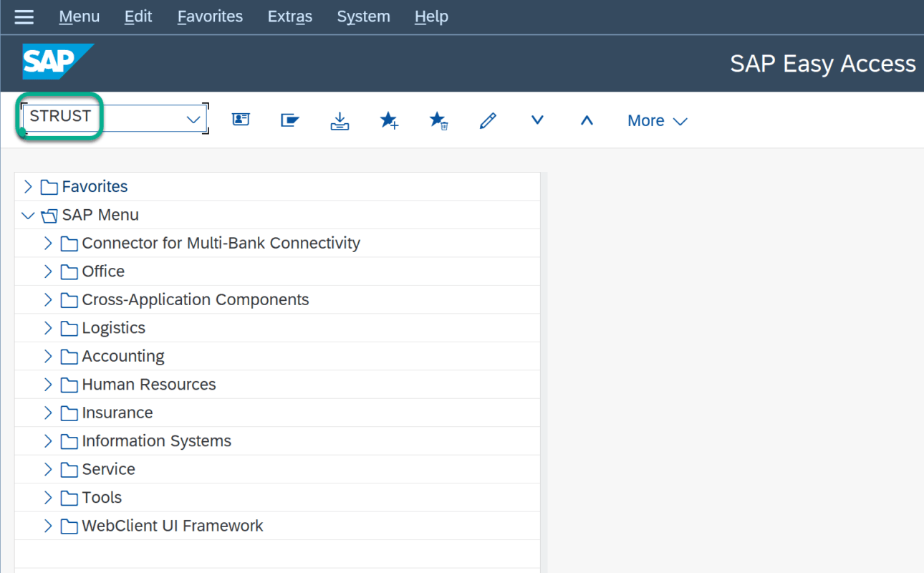Screen dimensions: 924x573
Task: Expand the Office node chevron
Action: tap(48, 271)
